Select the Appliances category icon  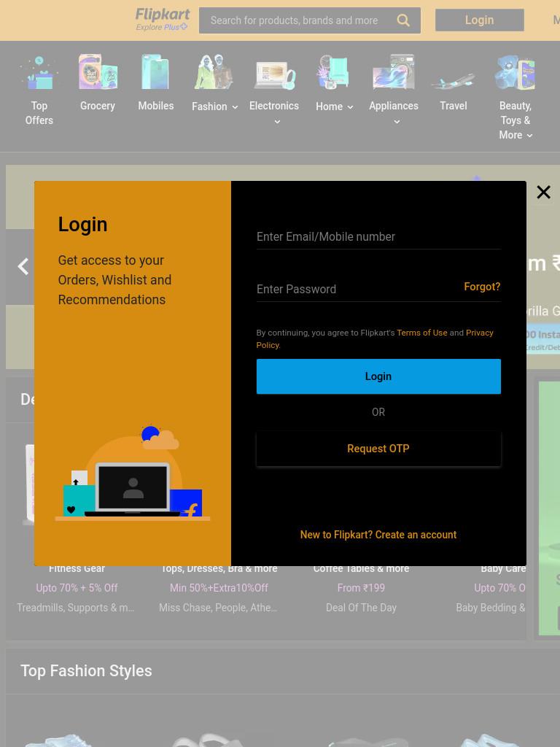pos(393,71)
